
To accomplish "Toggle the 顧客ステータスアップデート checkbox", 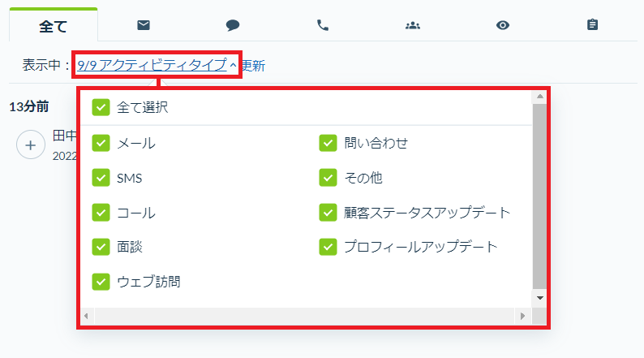I will point(328,213).
